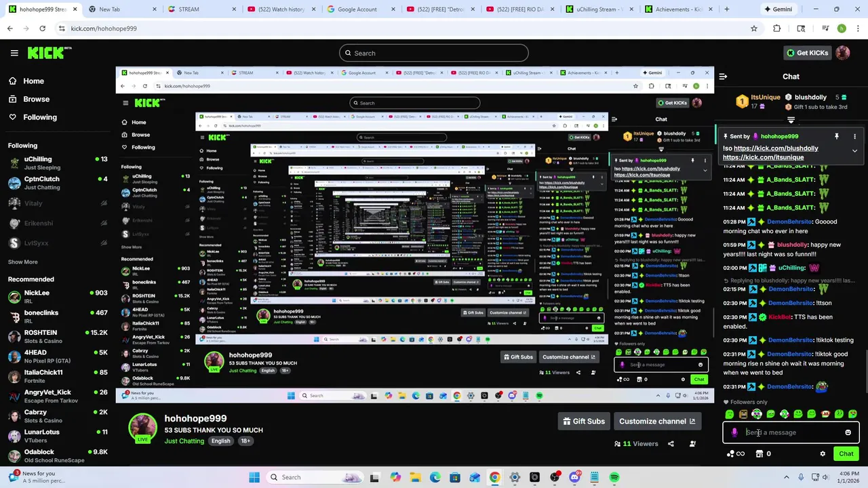868x488 pixels.
Task: Switch to the New Tab browser tab
Action: 123,9
